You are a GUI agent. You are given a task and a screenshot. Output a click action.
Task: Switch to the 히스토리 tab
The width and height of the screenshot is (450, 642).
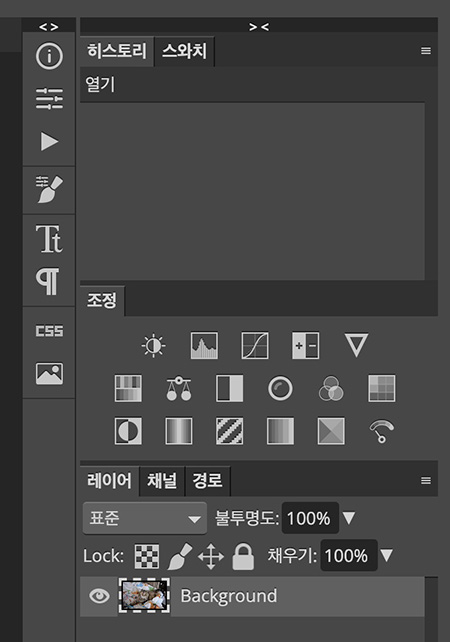117,51
